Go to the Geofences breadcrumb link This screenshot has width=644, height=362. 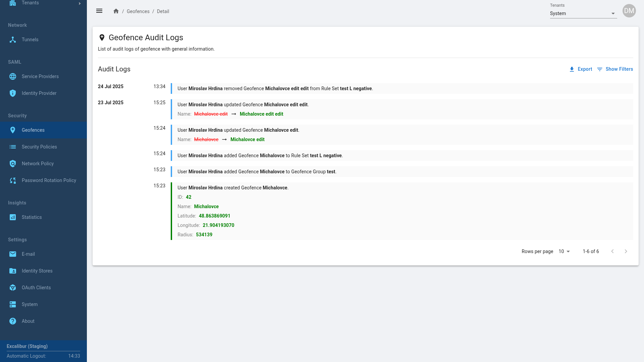tap(138, 11)
